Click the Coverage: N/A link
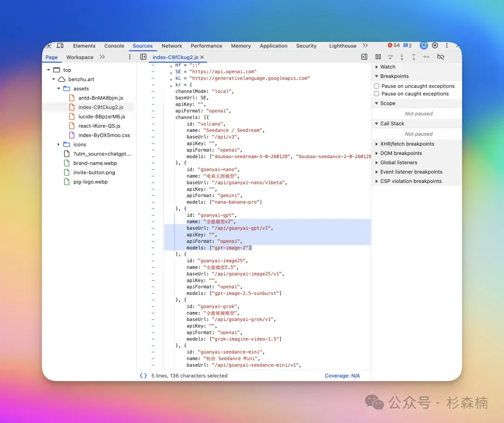This screenshot has width=504, height=423. (x=343, y=376)
